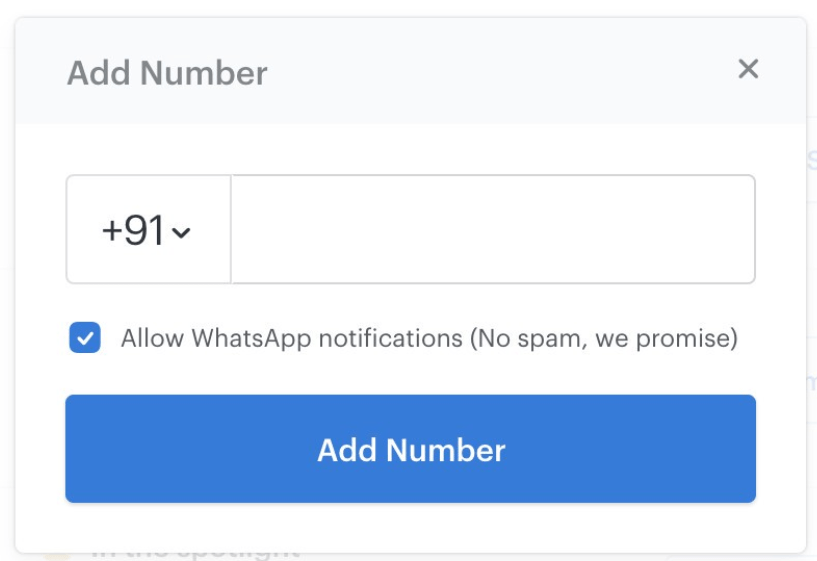Focus the phone number input field
Screen dimensions: 817x561
pyautogui.click(x=493, y=230)
